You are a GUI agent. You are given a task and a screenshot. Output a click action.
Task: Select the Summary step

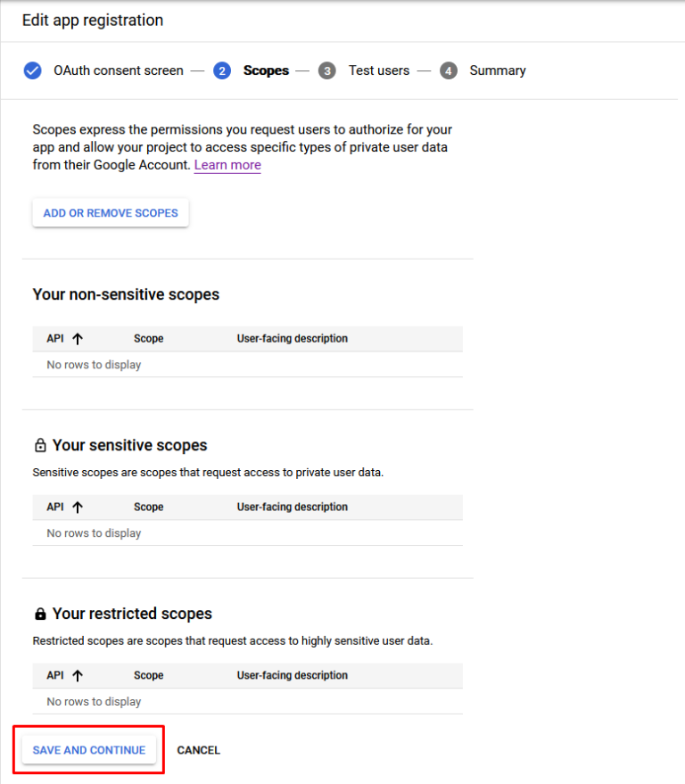(x=497, y=70)
